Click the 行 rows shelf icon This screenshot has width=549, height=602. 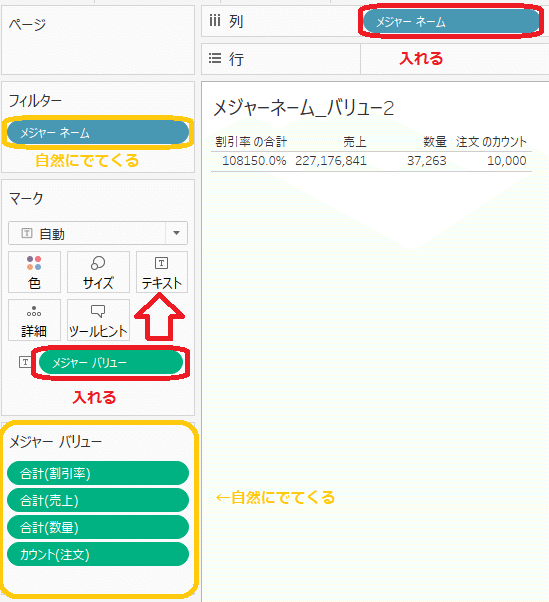click(215, 58)
